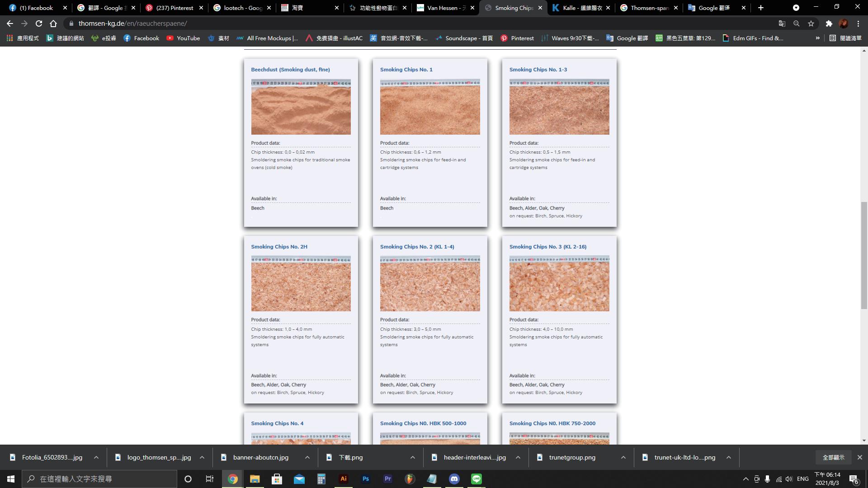868x488 pixels.
Task: Expand hidden bookmarks chevron
Action: [x=817, y=38]
